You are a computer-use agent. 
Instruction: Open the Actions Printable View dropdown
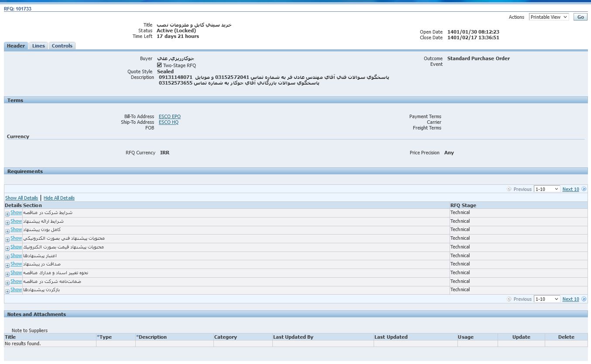click(x=549, y=17)
